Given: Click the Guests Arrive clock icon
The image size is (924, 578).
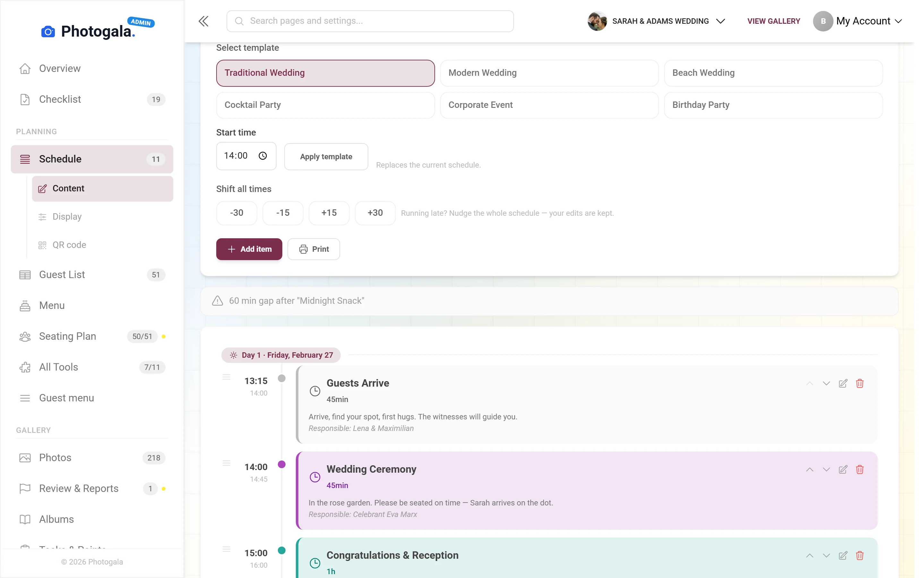Looking at the screenshot, I should pos(315,391).
